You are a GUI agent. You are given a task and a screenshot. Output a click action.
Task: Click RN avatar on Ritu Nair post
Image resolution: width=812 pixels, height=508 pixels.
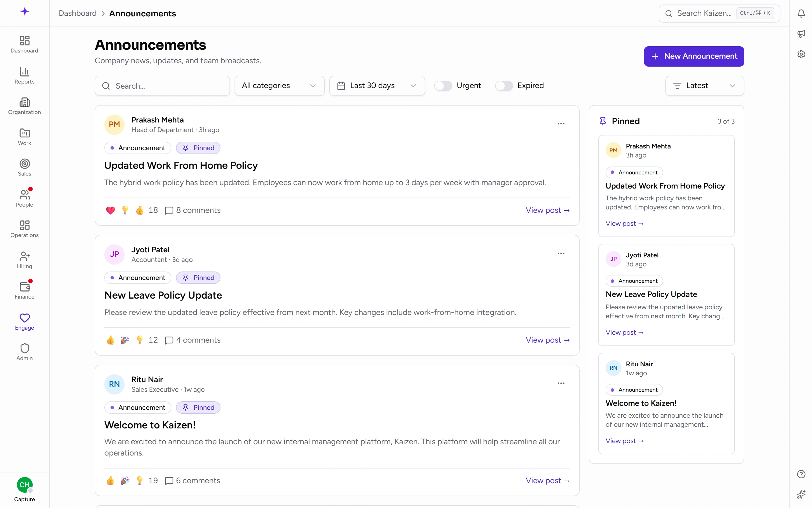click(114, 384)
